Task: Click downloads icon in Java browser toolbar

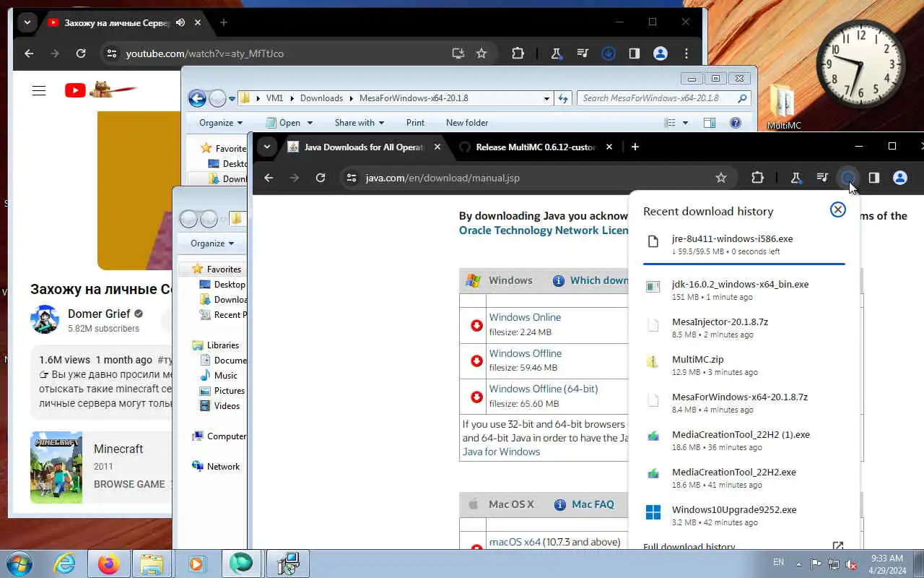Action: pyautogui.click(x=848, y=178)
